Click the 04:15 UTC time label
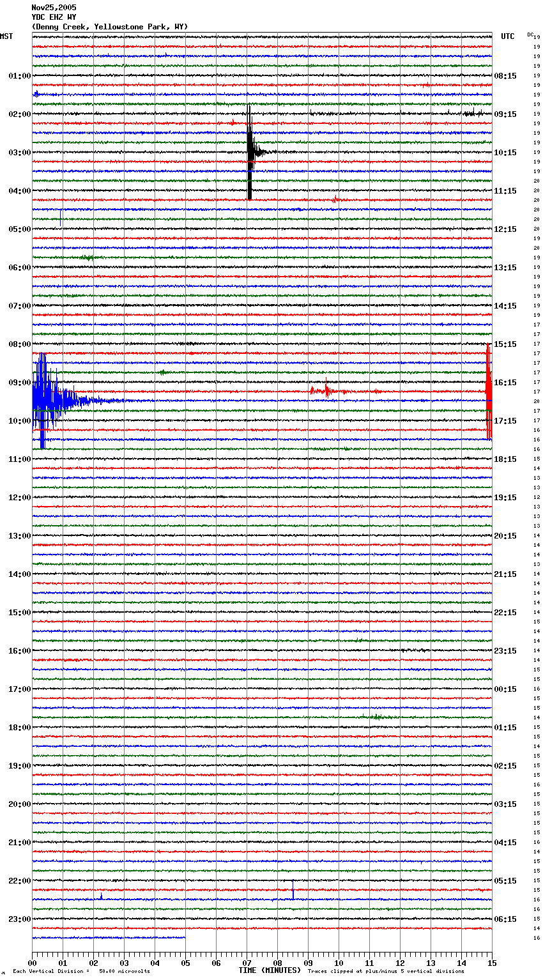Screen dimensions: 543x980 tap(505, 843)
